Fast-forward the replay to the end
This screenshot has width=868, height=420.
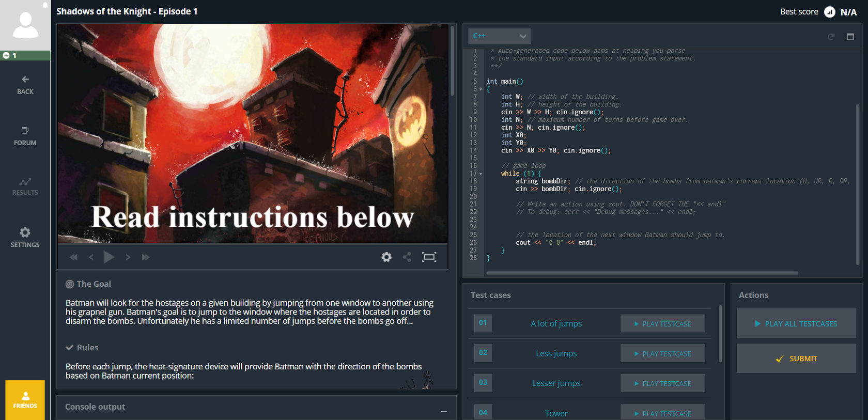click(x=146, y=257)
